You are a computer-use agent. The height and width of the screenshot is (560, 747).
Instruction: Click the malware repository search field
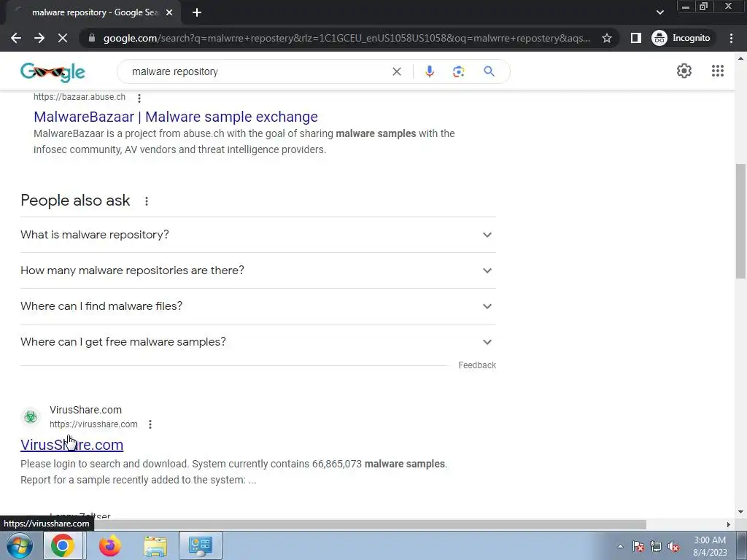(x=258, y=72)
